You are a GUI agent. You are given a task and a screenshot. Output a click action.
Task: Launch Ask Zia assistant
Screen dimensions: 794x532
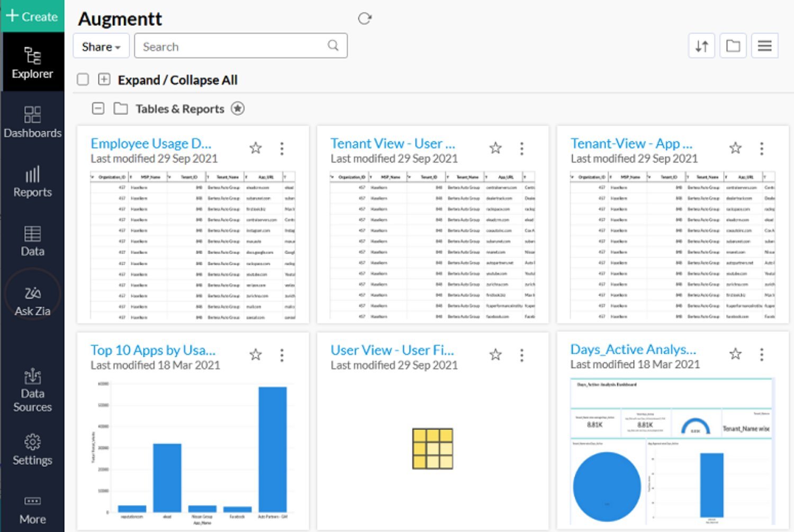coord(32,300)
